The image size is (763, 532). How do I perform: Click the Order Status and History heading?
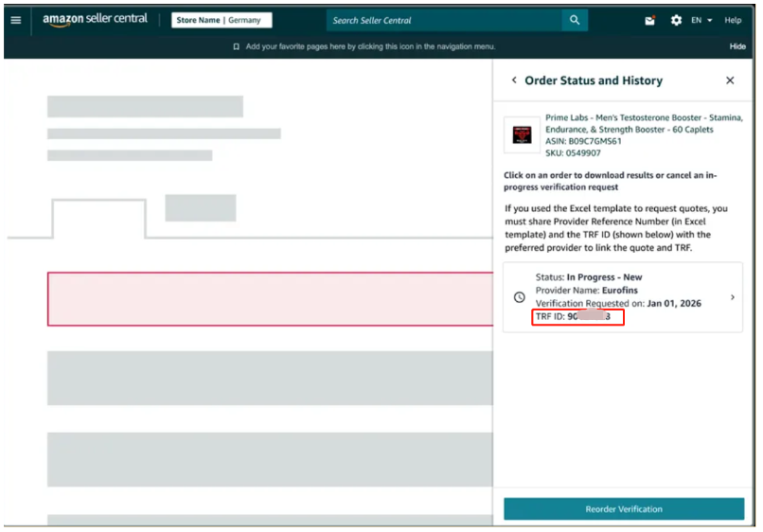click(594, 80)
